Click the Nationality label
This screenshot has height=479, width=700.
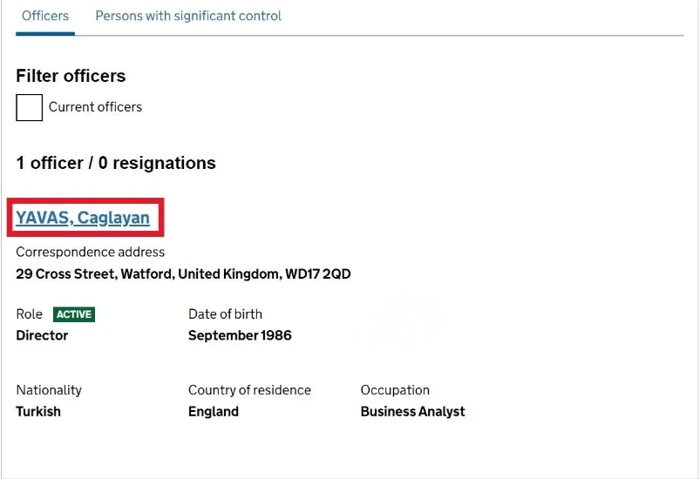(49, 390)
